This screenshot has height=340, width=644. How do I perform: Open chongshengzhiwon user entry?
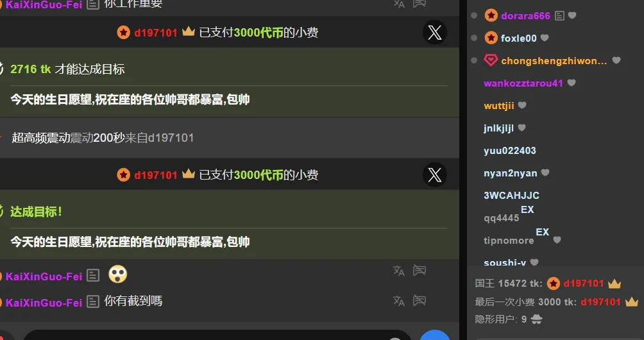pyautogui.click(x=554, y=61)
